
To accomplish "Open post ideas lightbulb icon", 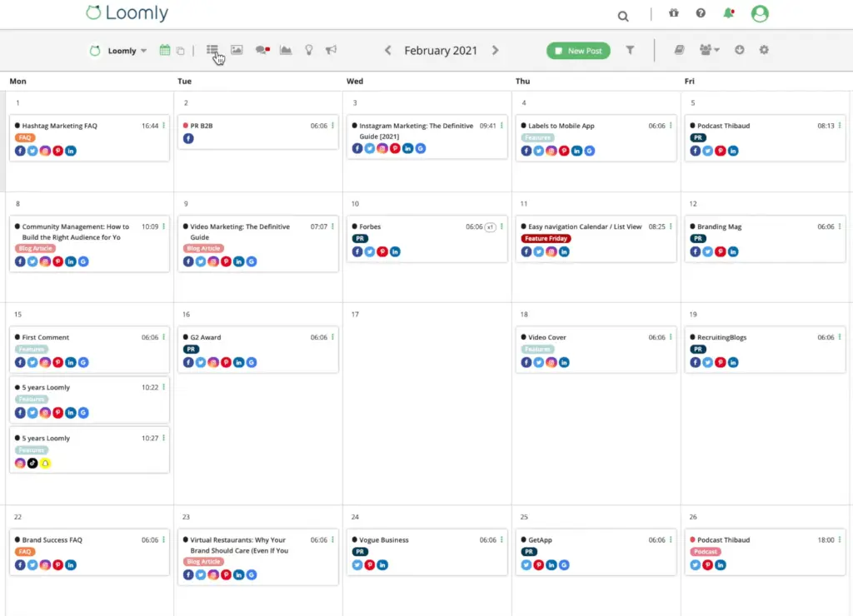I will pyautogui.click(x=309, y=50).
